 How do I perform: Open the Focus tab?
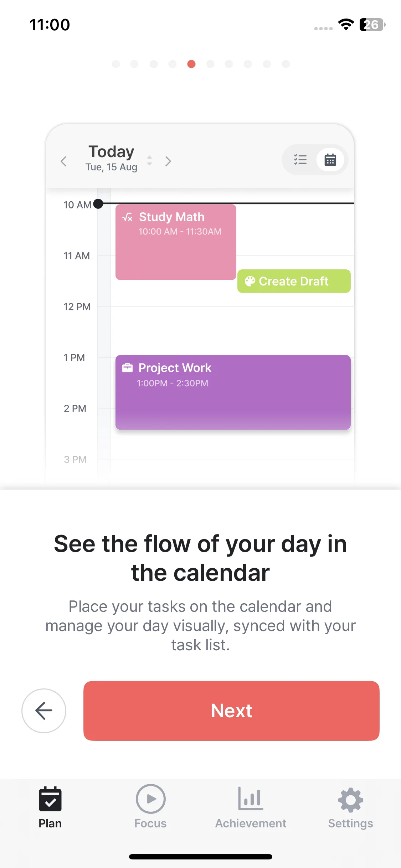[150, 807]
